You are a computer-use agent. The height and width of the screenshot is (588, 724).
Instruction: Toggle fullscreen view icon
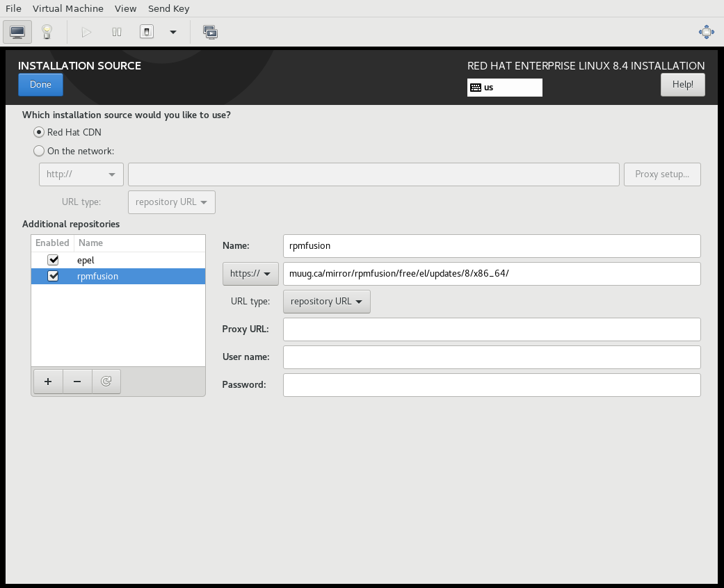706,32
